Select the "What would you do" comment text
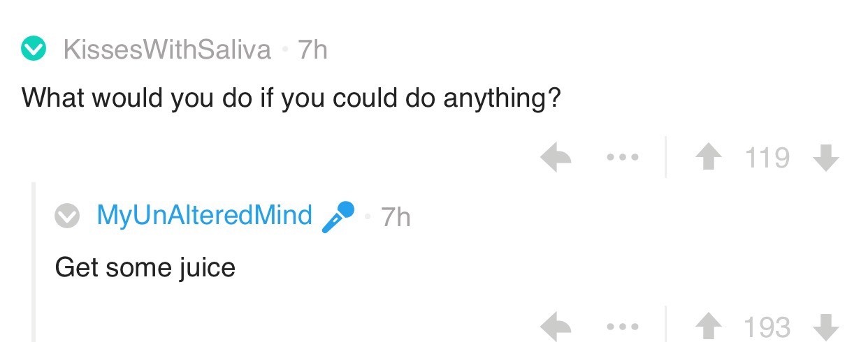 291,97
